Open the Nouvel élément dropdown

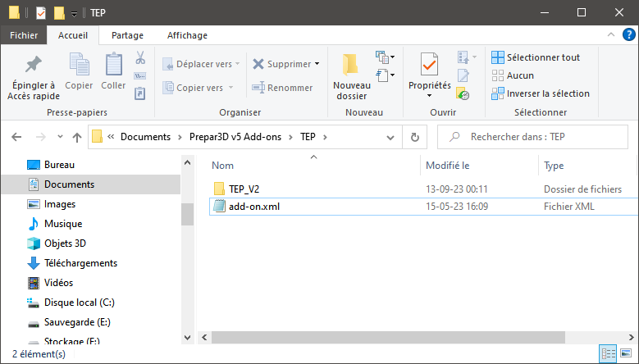pyautogui.click(x=385, y=57)
